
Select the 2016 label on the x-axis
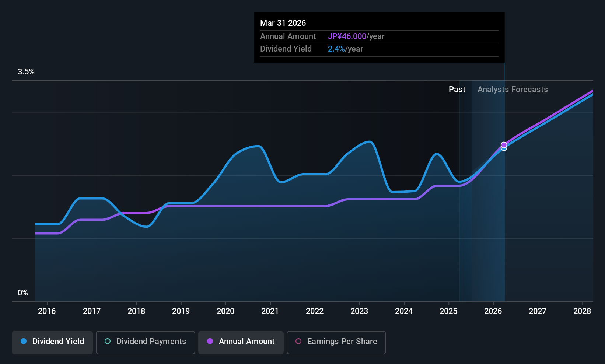47,311
